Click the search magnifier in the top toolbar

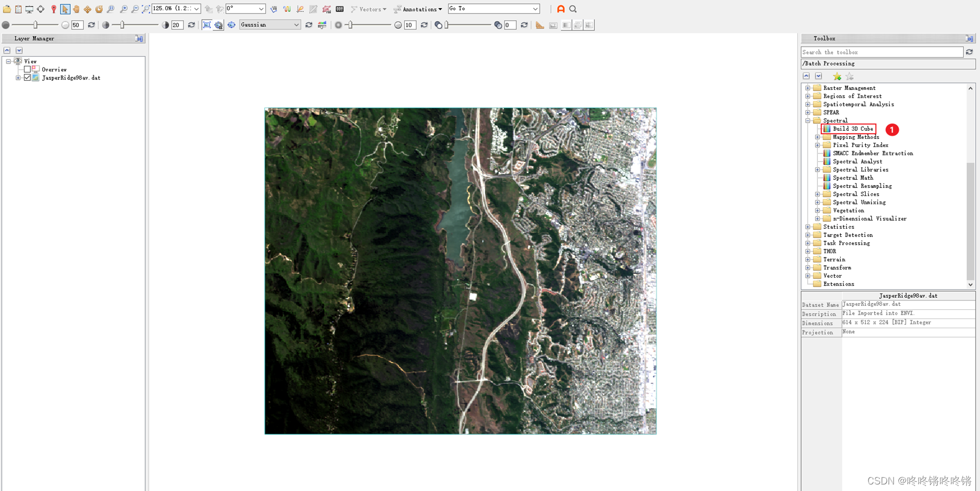pyautogui.click(x=573, y=9)
